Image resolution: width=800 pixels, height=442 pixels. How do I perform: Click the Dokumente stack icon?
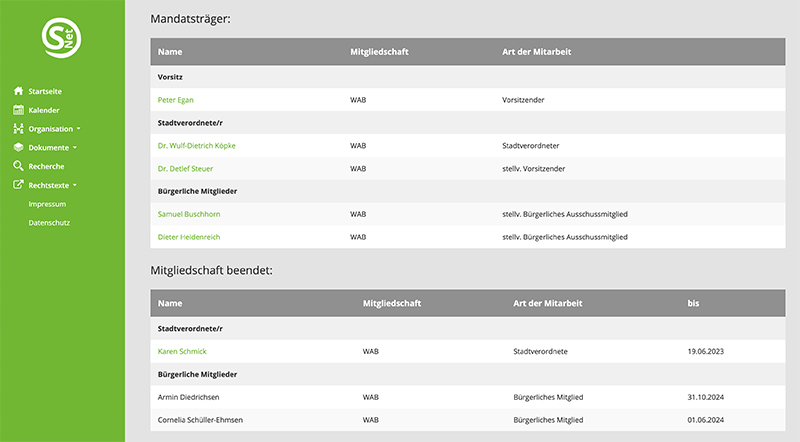tap(18, 147)
